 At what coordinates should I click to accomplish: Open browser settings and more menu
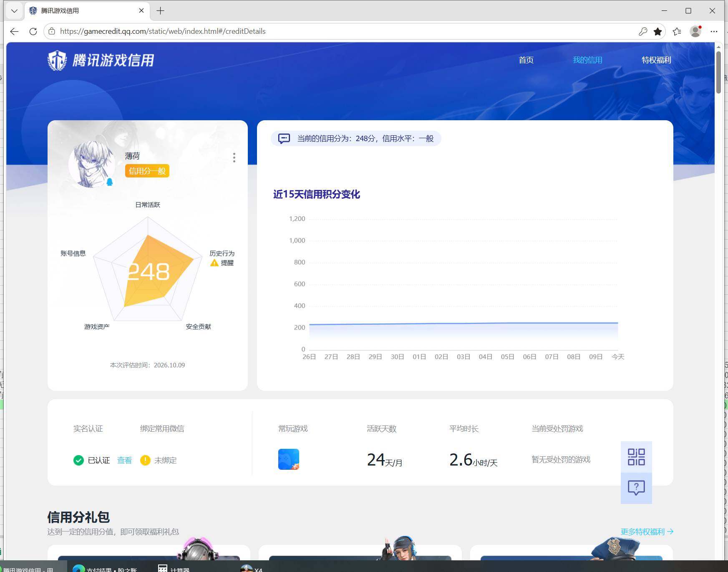[x=714, y=31]
